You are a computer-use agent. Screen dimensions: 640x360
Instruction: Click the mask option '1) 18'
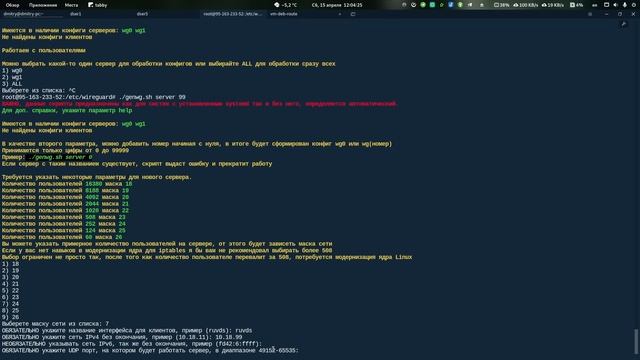pyautogui.click(x=10, y=264)
